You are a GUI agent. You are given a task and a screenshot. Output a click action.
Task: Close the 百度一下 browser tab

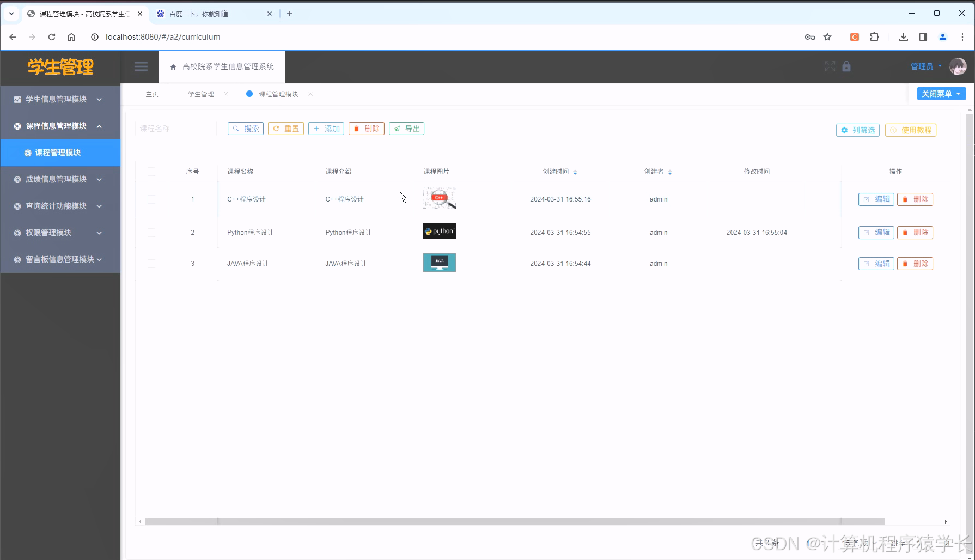[x=270, y=14]
